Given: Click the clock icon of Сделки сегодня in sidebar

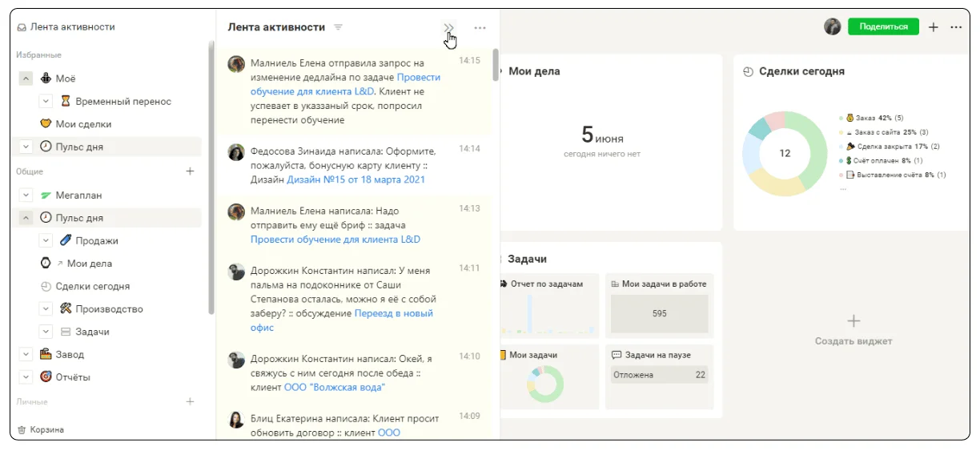Looking at the screenshot, I should click(x=46, y=286).
